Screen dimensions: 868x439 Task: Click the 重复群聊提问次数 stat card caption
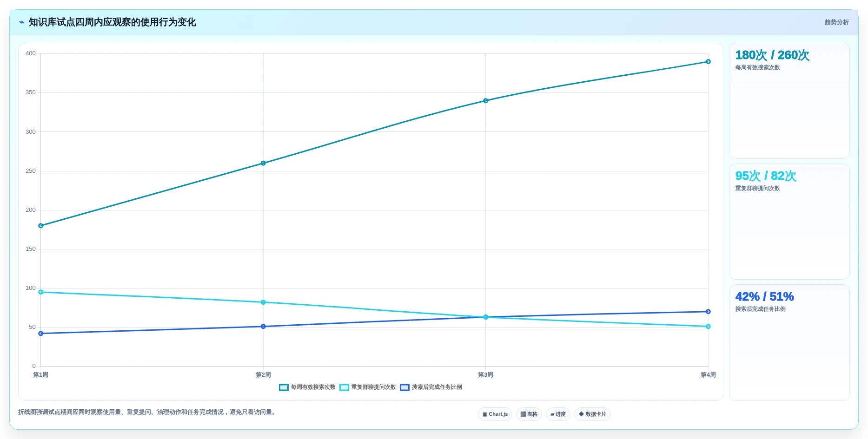click(x=757, y=189)
